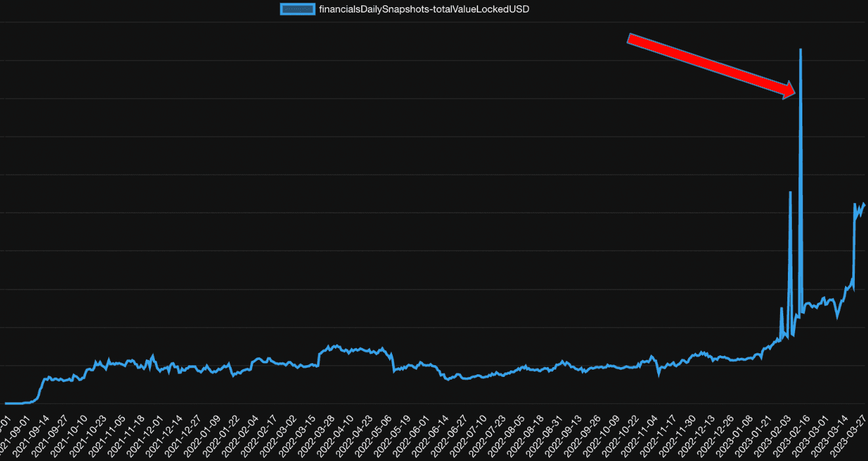
Task: Click the line's final data point at right edge
Action: point(864,205)
